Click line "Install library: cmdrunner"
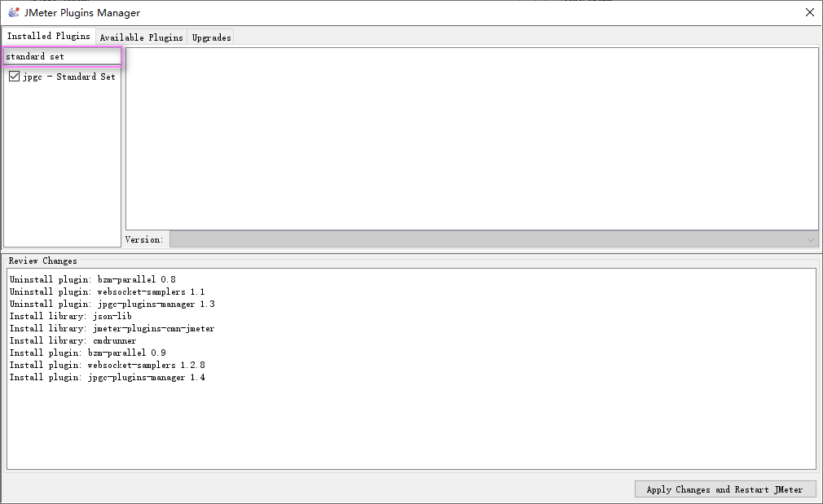Viewport: 823px width, 504px height. (73, 341)
